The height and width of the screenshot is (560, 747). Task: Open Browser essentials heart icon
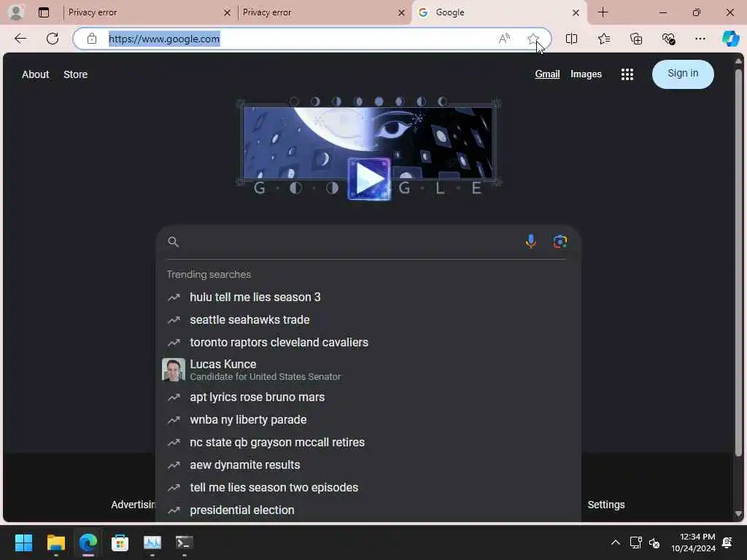(x=668, y=39)
